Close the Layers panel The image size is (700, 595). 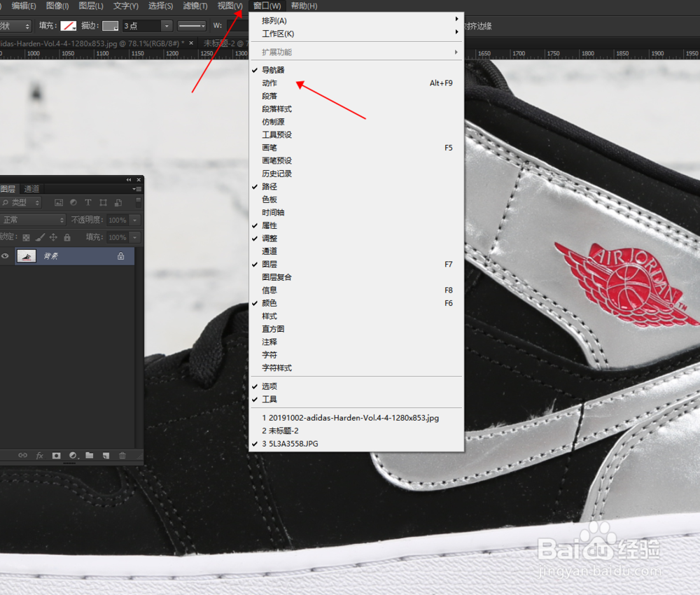click(x=139, y=180)
